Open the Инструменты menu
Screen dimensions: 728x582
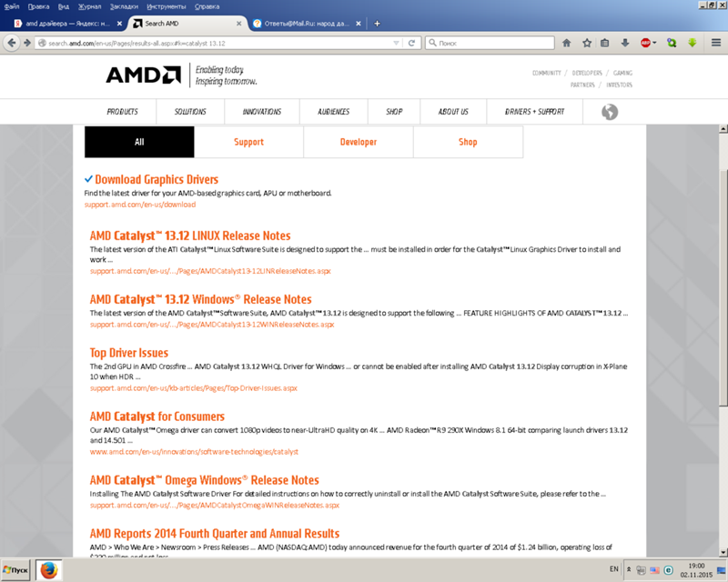pyautogui.click(x=167, y=6)
